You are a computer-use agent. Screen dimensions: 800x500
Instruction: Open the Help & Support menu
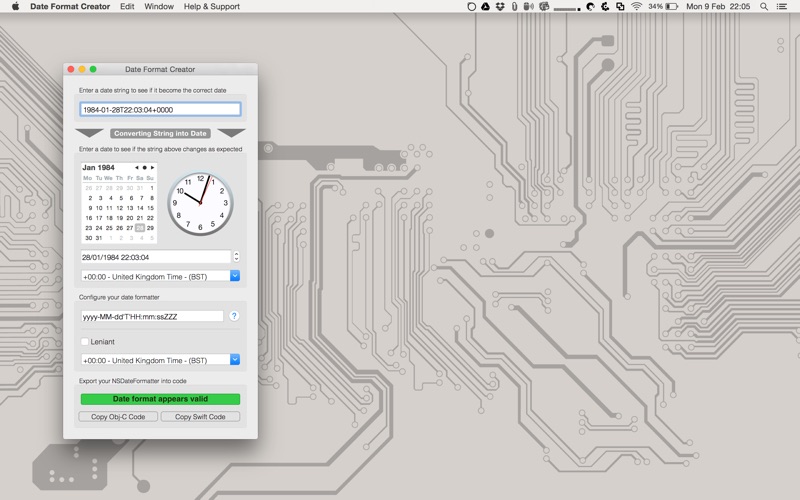tap(211, 6)
